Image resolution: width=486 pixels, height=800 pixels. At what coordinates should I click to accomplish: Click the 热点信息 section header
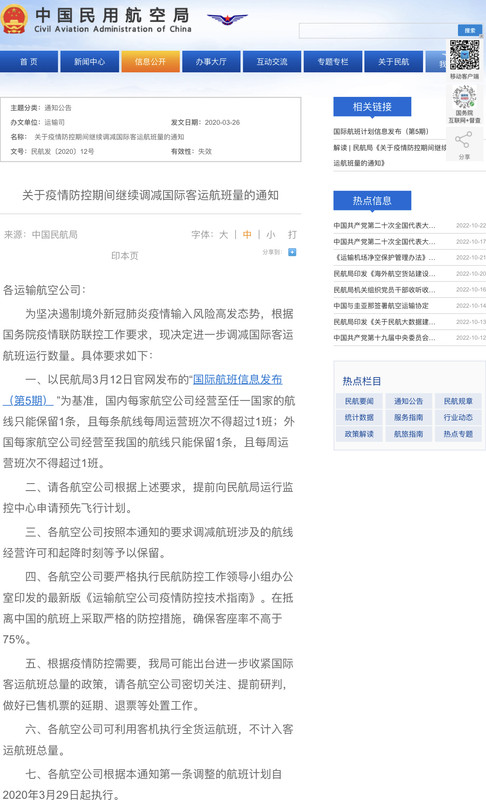pos(372,201)
